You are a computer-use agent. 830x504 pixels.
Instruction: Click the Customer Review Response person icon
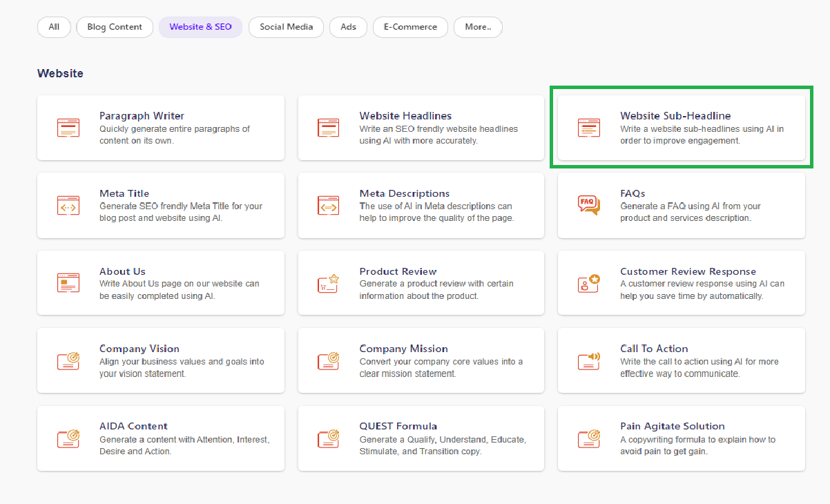(588, 283)
